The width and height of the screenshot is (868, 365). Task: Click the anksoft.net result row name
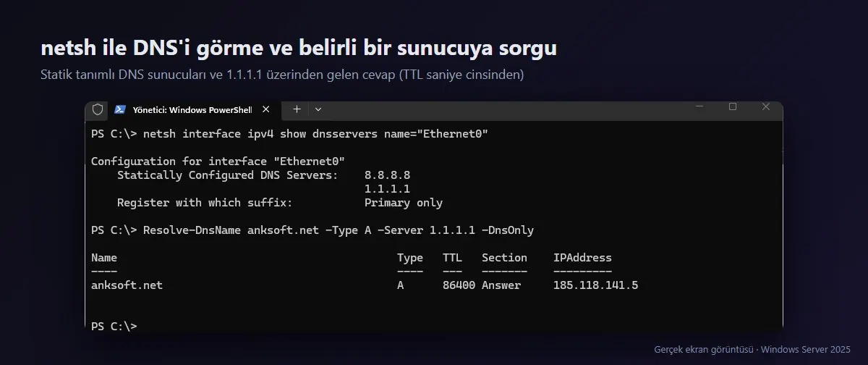(127, 285)
